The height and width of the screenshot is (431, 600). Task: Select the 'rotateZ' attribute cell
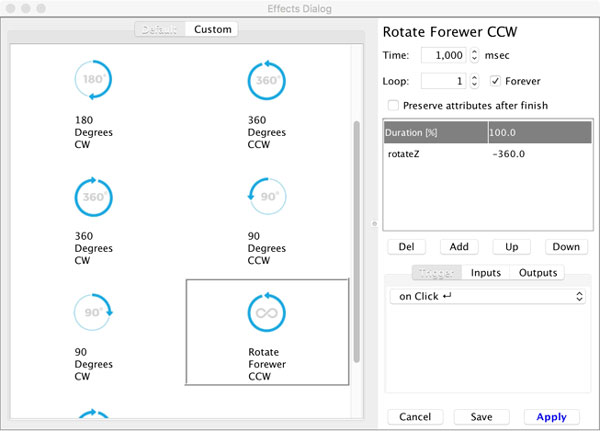(x=436, y=154)
